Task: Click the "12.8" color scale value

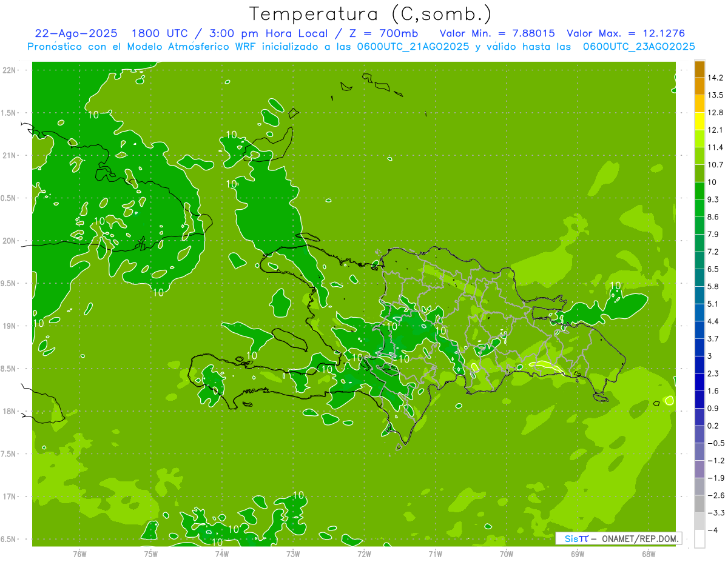Action: point(716,113)
